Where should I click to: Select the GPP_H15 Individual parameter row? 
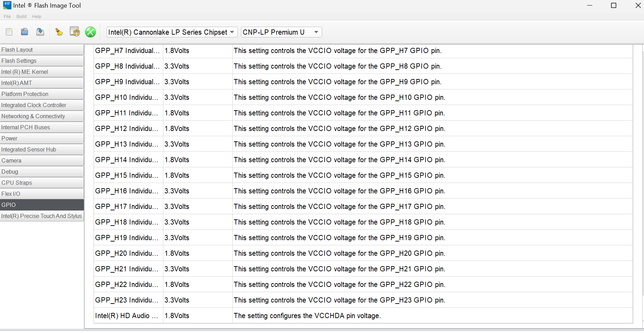[x=127, y=175]
